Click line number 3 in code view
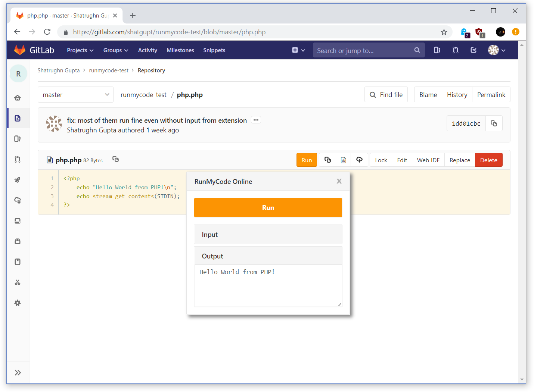The height and width of the screenshot is (392, 534). [x=52, y=196]
